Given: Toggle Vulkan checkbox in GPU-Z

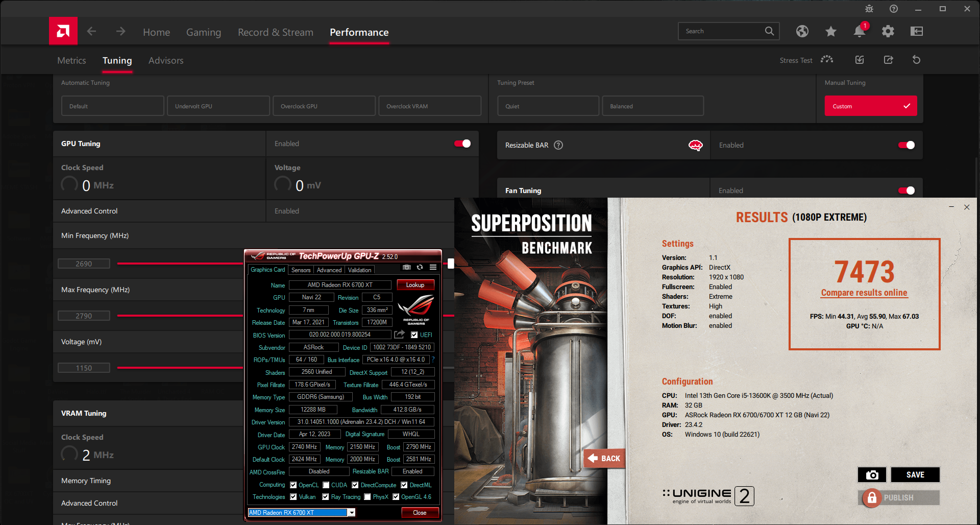Looking at the screenshot, I should [293, 497].
